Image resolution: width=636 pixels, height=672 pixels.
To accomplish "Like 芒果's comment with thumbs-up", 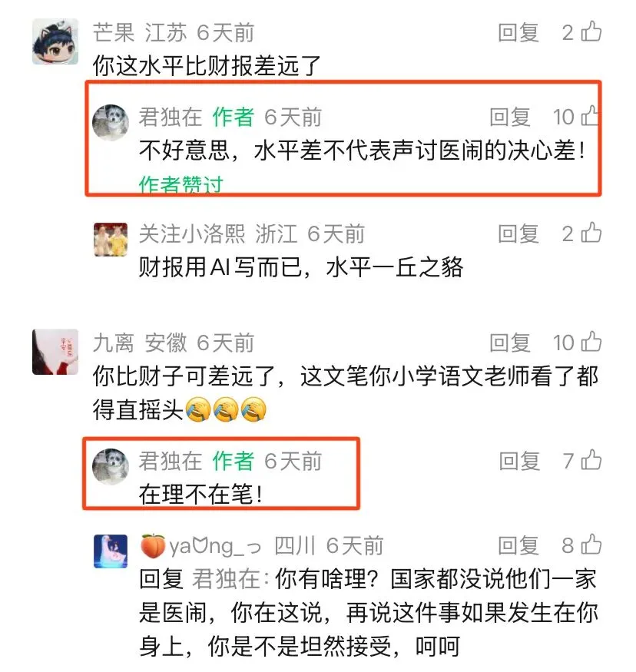I will coord(591,31).
